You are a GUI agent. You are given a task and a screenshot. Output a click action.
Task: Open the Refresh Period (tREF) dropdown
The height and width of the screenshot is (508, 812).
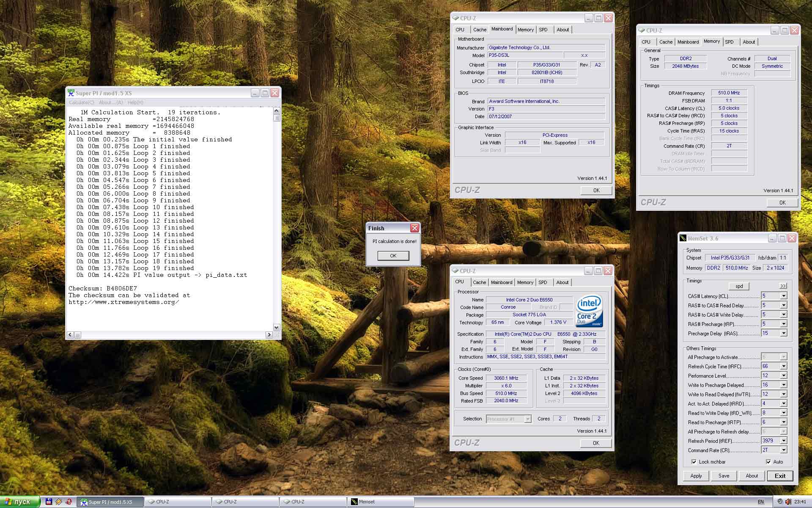click(784, 441)
